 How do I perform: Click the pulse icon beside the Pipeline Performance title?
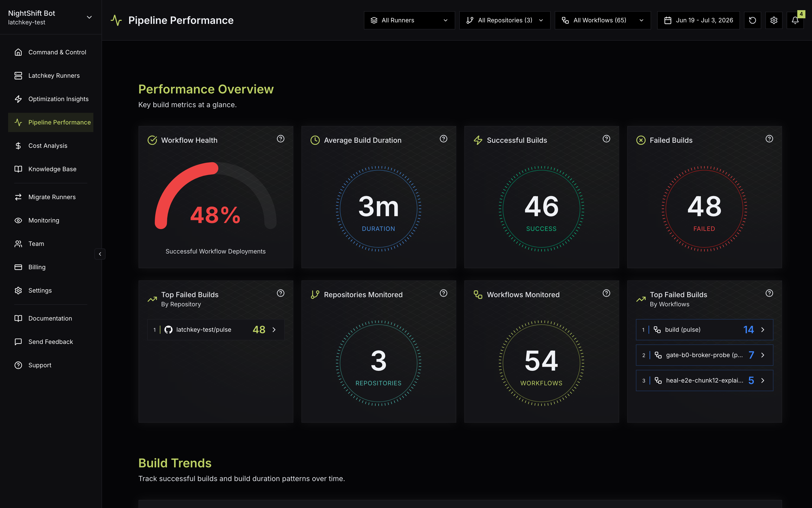click(x=116, y=20)
